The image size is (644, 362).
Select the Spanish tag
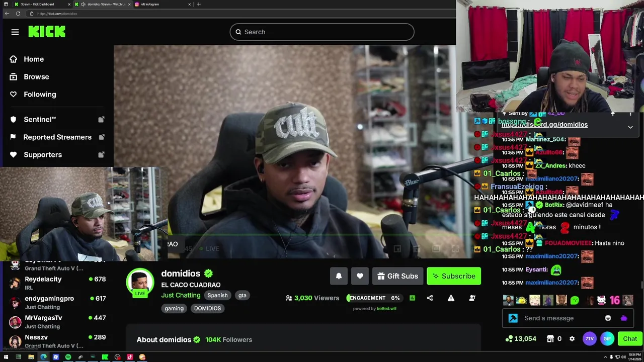pos(217,296)
